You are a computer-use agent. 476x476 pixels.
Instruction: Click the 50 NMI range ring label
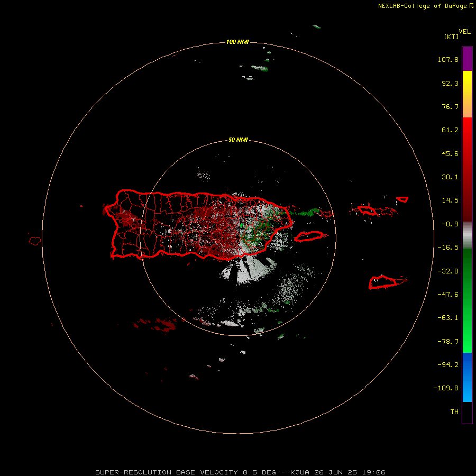[x=238, y=140]
